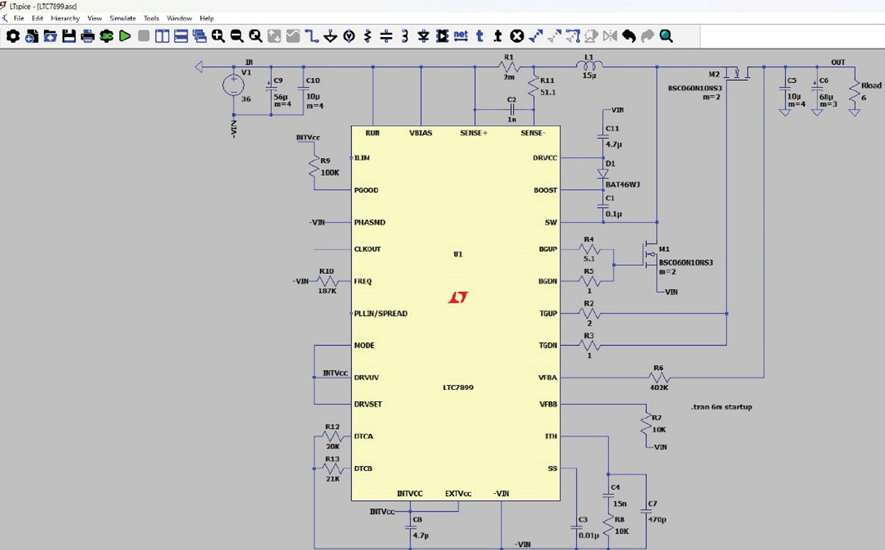
Task: Choose the inductor component tool
Action: (404, 36)
